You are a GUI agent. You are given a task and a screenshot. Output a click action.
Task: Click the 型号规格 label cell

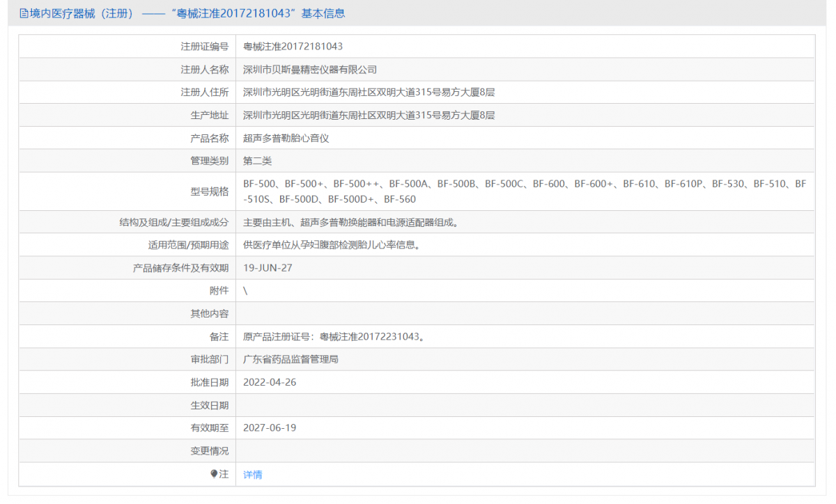point(127,192)
